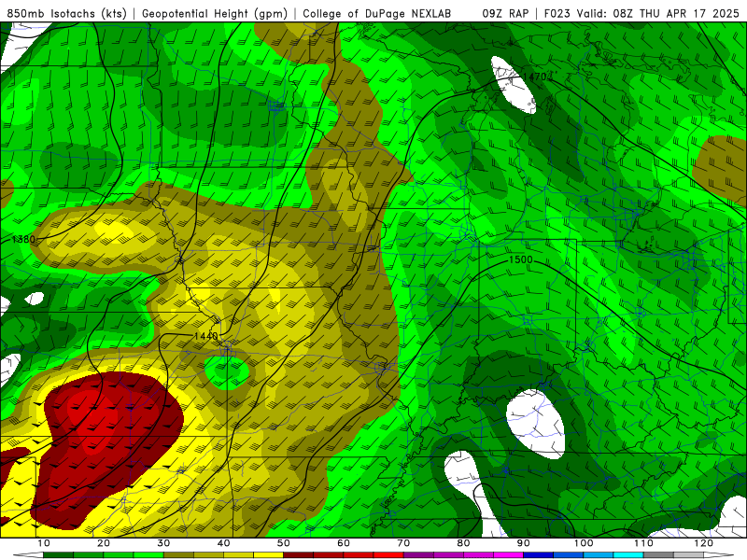Image resolution: width=747 pixels, height=560 pixels.
Task: Select the dark green 10-15 kts legend swatch
Action: 58,555
